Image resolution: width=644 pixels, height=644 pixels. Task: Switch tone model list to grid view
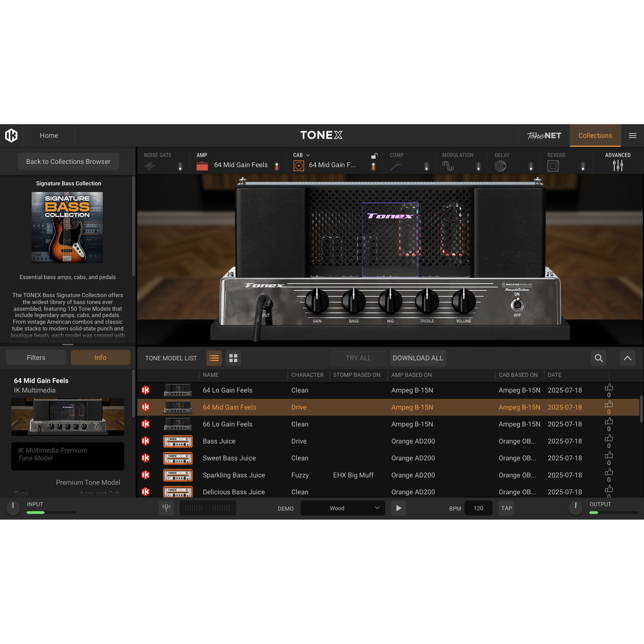[x=233, y=358]
